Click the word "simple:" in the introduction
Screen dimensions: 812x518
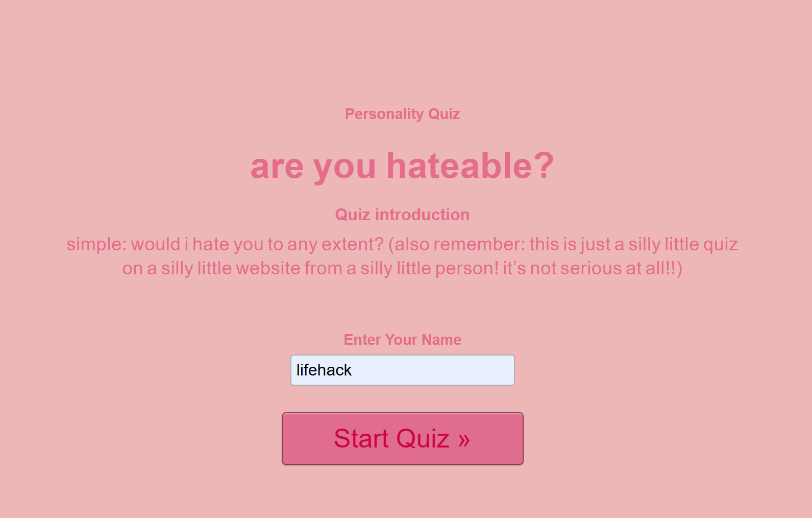pyautogui.click(x=96, y=244)
